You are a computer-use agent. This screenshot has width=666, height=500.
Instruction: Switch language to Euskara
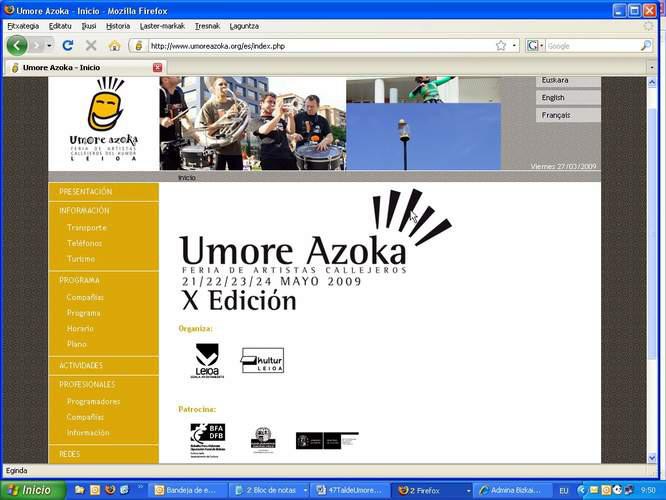[x=568, y=81]
